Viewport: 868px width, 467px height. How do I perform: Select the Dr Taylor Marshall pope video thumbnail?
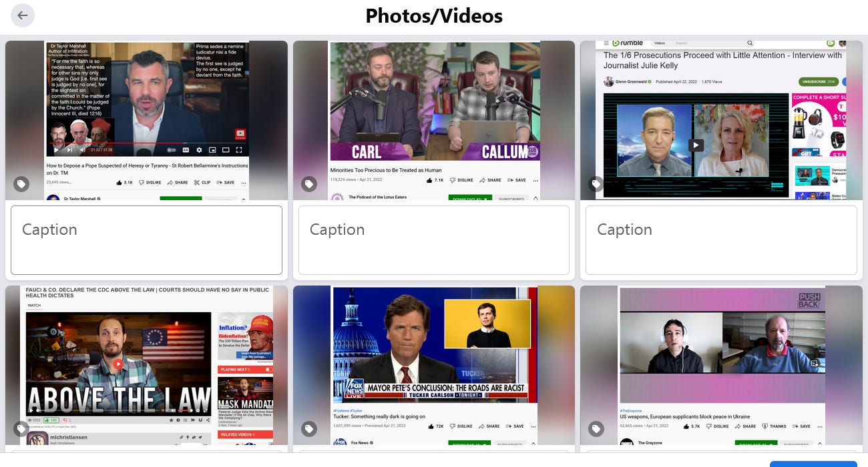(x=146, y=120)
